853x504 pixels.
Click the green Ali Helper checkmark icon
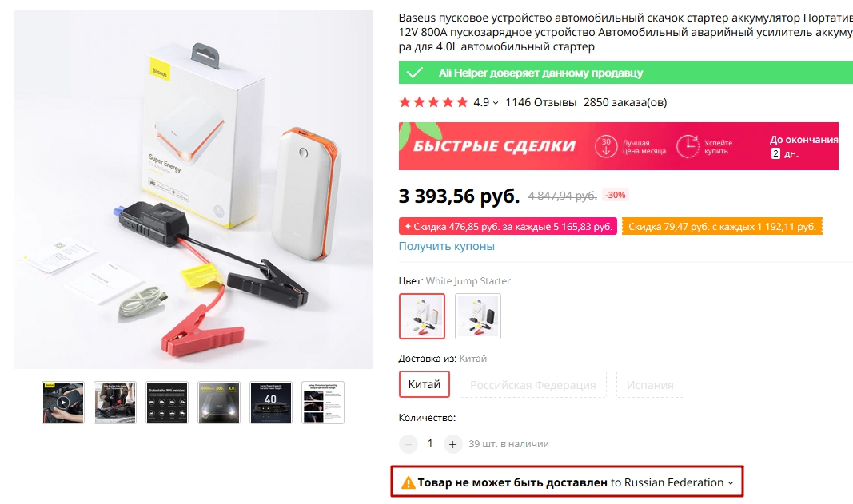point(414,73)
